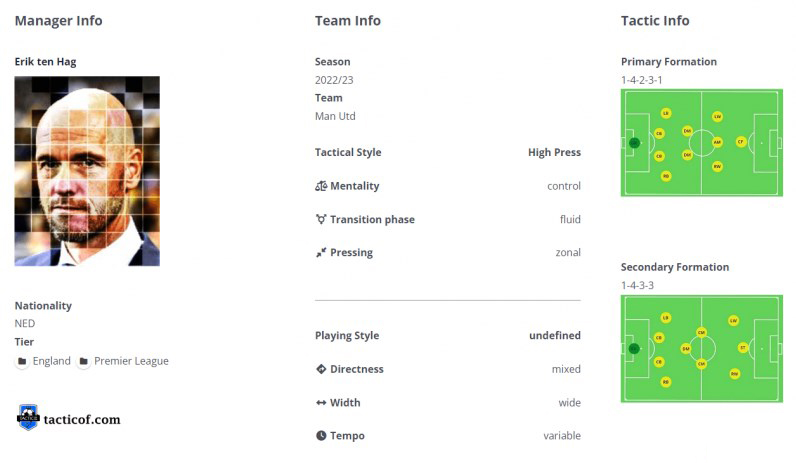Click the Pressing arrows icon

pyautogui.click(x=321, y=252)
